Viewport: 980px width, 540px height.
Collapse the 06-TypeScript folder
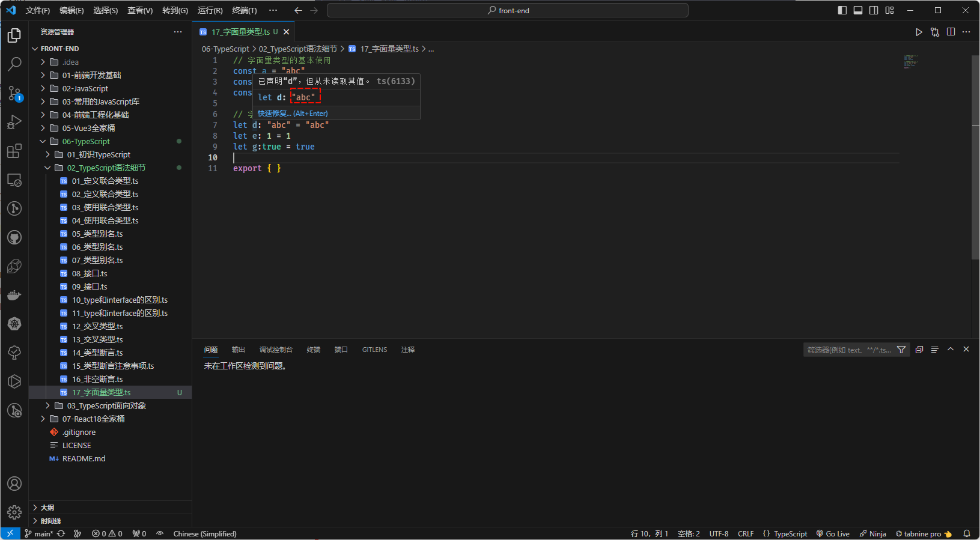86,141
